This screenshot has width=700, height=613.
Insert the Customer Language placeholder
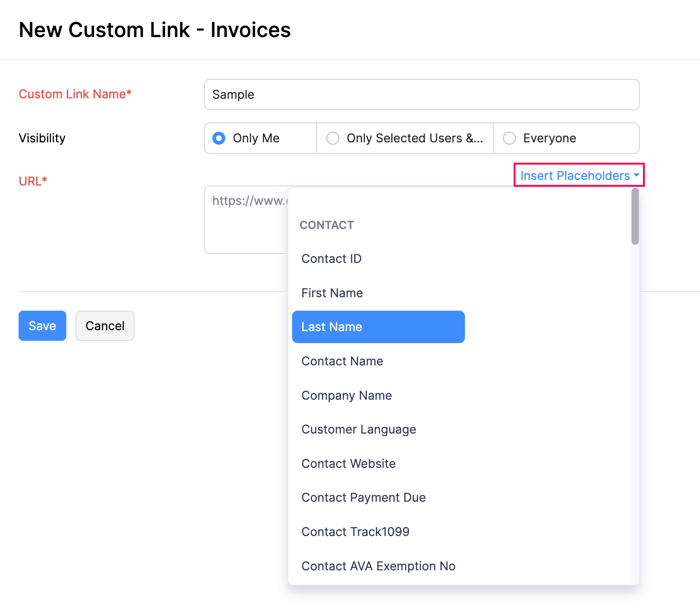[358, 429]
